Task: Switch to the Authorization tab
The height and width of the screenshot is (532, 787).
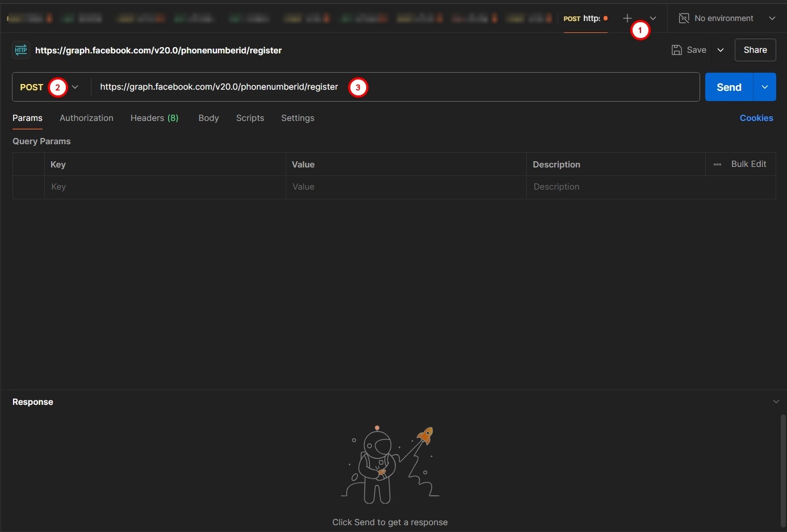Action: [x=86, y=118]
